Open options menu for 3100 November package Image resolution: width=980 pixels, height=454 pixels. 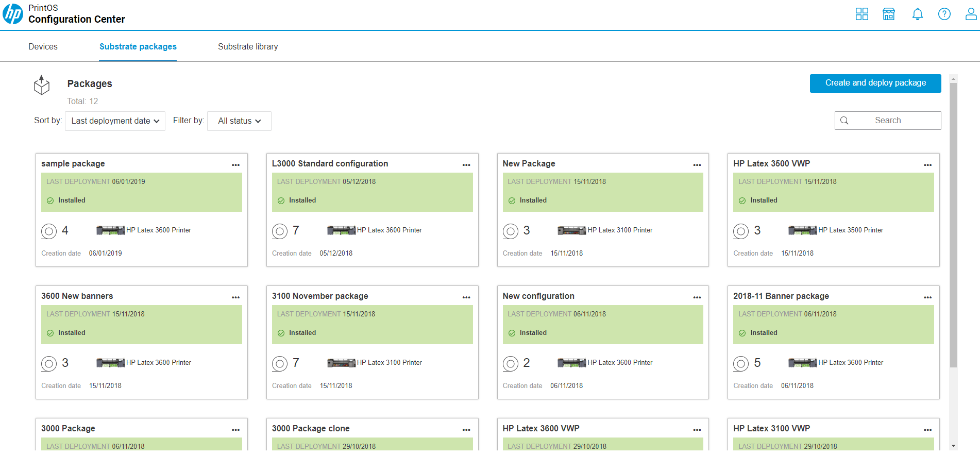[x=466, y=297]
